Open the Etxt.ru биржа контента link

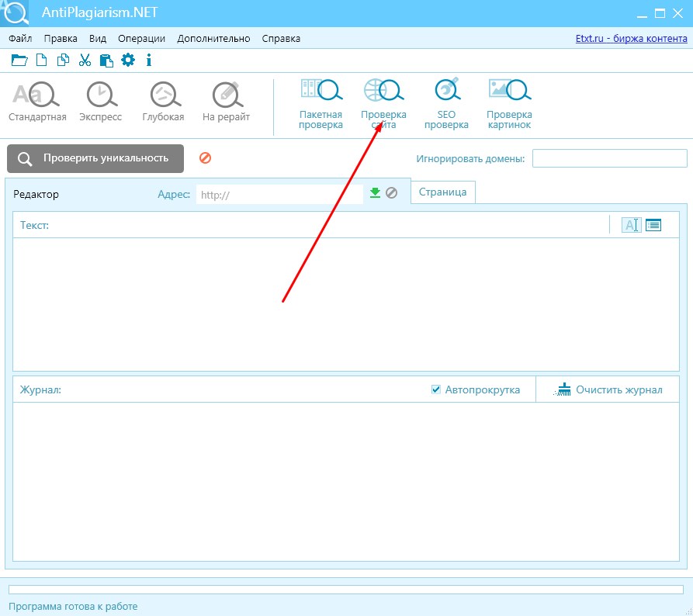(x=631, y=39)
